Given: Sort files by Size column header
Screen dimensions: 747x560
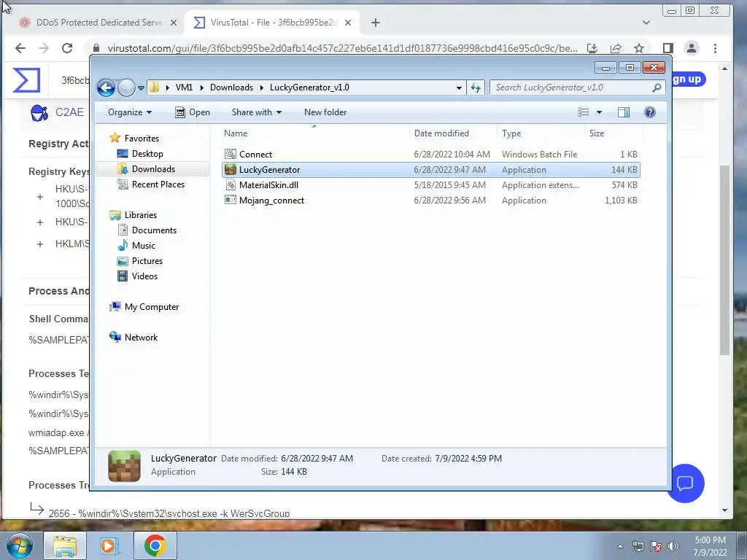Looking at the screenshot, I should pos(614,133).
